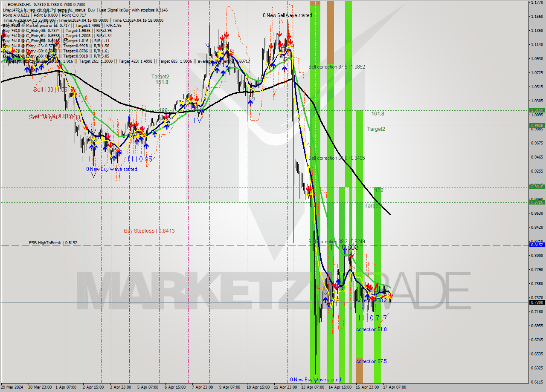Click '1 Apr 07:00' on time axis
Image resolution: width=546 pixels, height=392 pixels.
(66, 387)
